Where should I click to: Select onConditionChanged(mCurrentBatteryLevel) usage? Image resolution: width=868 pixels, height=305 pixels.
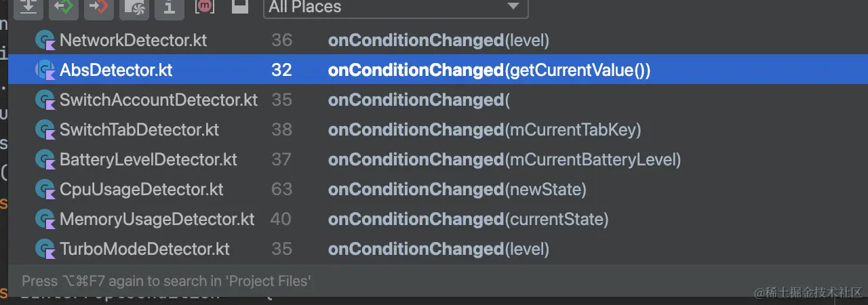click(x=505, y=159)
